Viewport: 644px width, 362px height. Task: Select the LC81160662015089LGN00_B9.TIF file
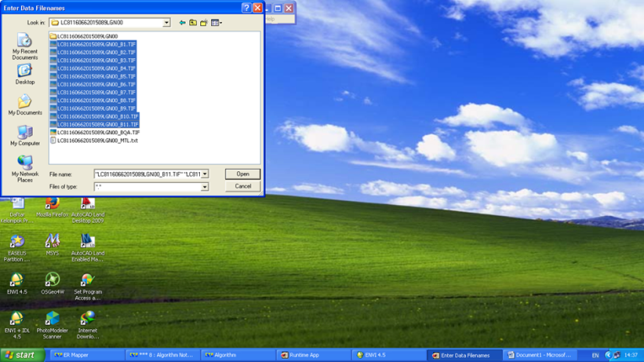coord(93,108)
